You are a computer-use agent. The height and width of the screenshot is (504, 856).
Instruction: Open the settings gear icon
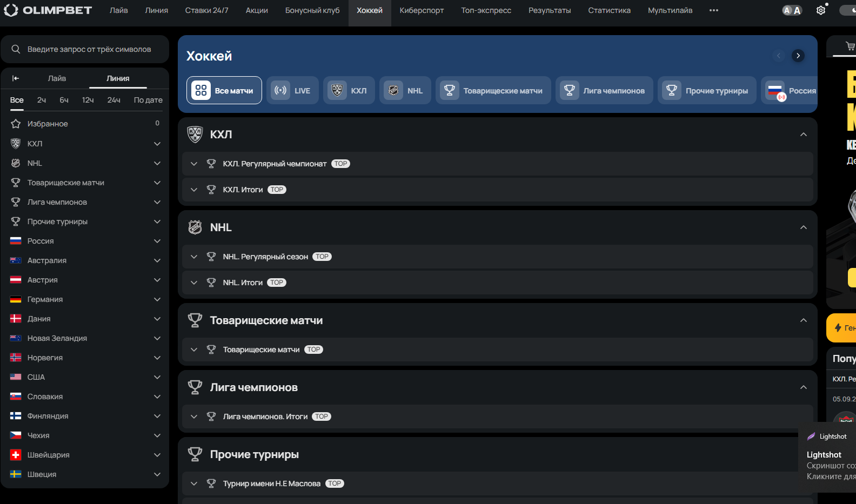[821, 10]
